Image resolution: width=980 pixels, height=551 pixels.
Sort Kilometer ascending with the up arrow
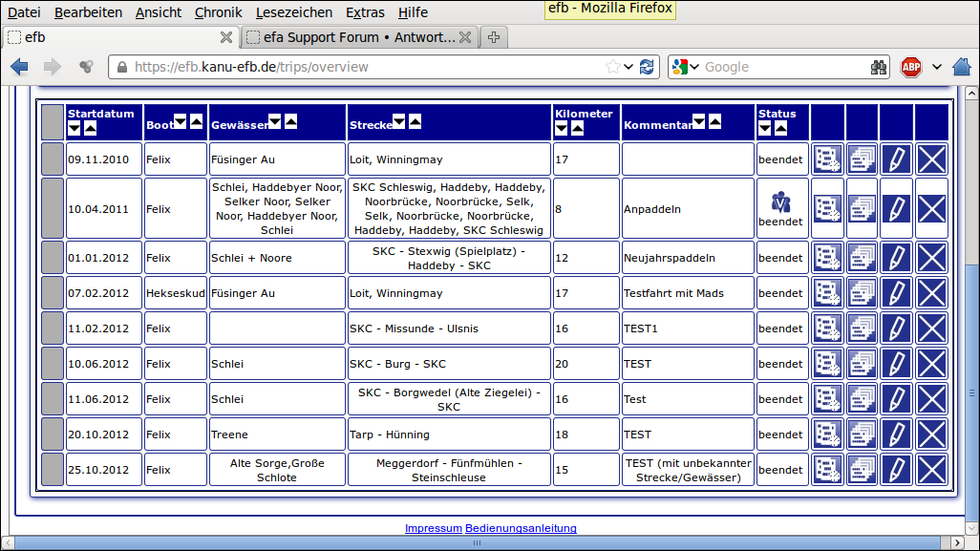577,128
